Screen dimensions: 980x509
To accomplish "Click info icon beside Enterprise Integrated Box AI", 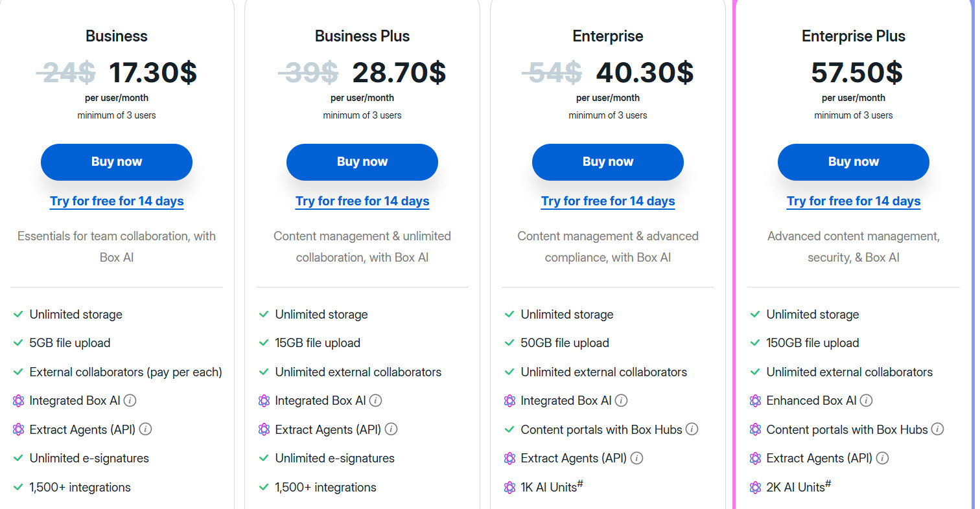I will [x=621, y=401].
